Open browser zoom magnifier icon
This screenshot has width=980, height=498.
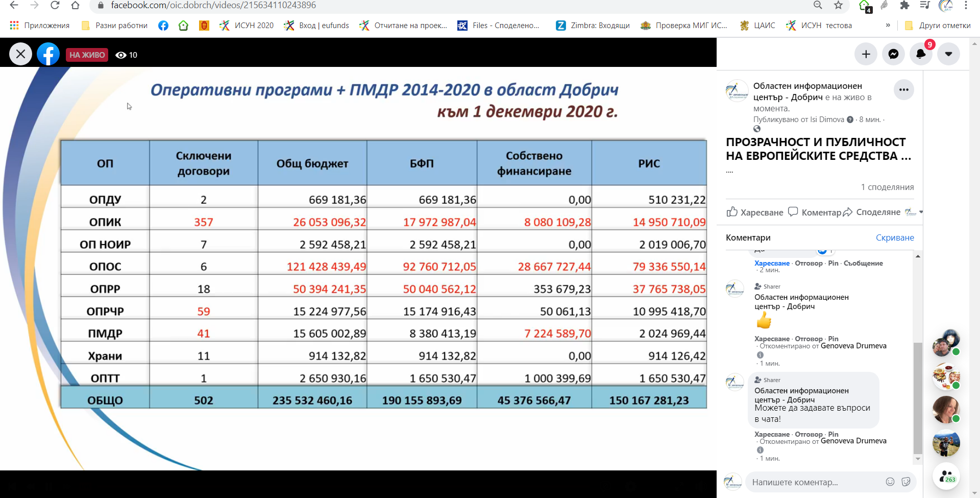pos(818,5)
